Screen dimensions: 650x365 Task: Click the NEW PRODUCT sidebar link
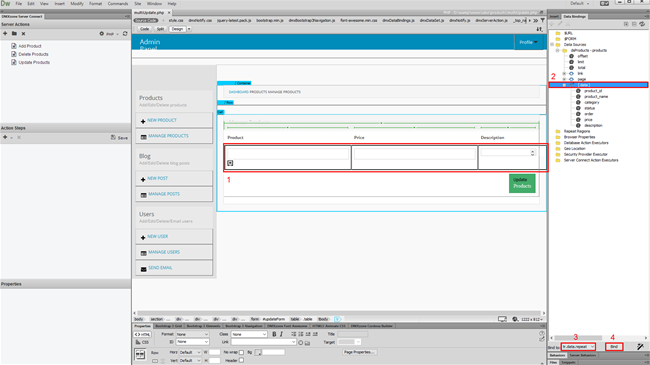click(162, 120)
